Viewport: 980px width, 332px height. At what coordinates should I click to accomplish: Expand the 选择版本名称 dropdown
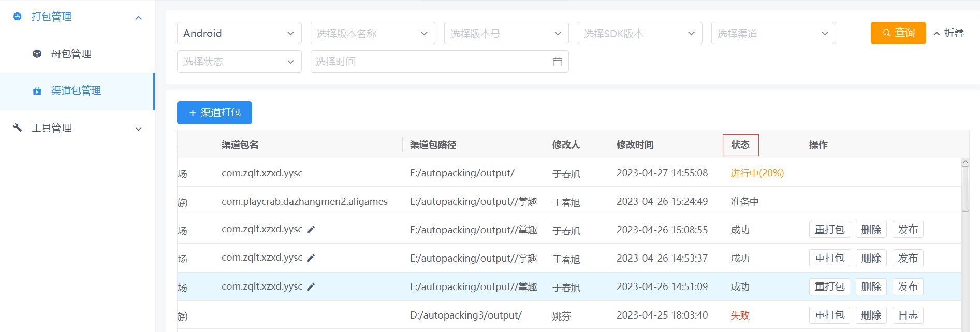click(x=373, y=33)
